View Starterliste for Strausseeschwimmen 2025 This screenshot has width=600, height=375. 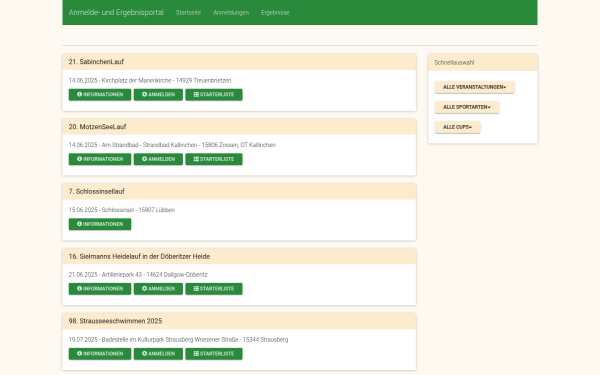(x=214, y=354)
